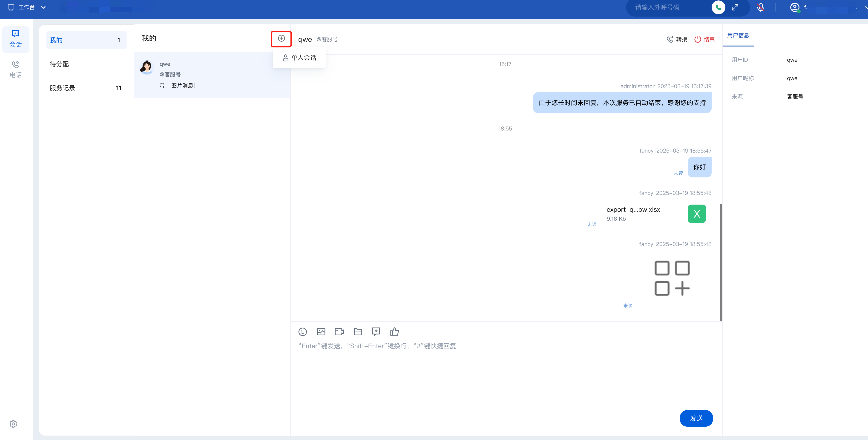
Task: Click the quick reply icon
Action: pos(376,332)
